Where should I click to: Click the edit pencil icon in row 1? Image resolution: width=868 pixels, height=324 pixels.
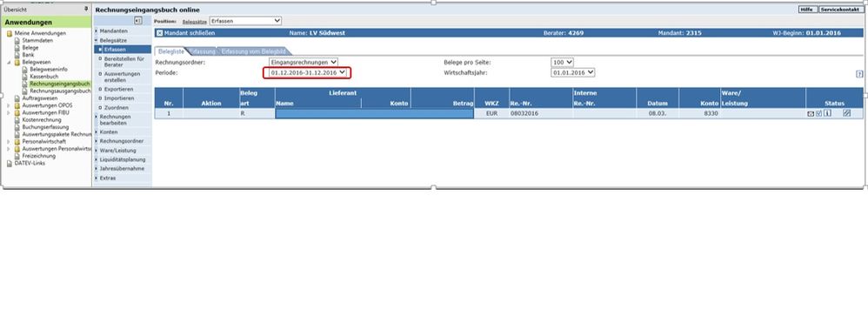(846, 113)
